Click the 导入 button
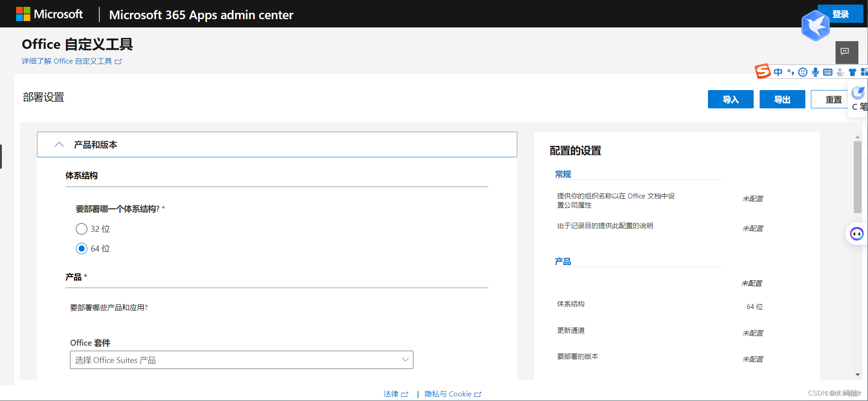Viewport: 868px width, 401px height. point(731,99)
